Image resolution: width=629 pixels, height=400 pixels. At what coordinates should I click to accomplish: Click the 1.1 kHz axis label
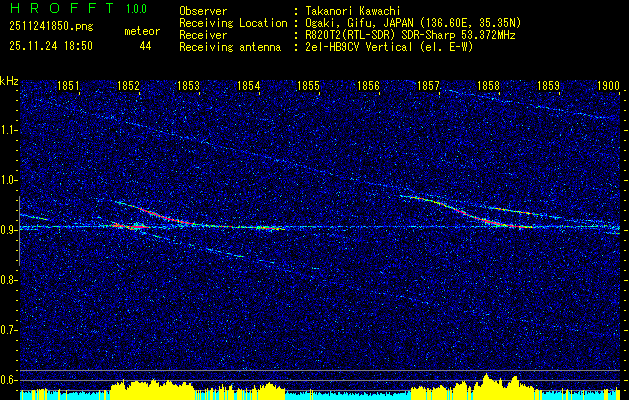(x=8, y=130)
